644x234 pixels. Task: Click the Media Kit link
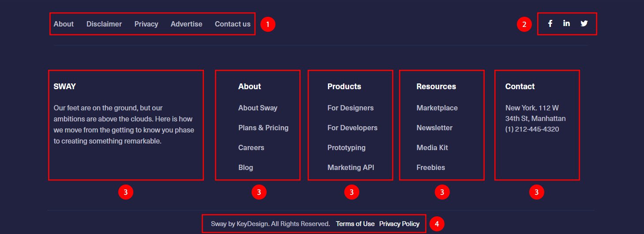(x=432, y=148)
